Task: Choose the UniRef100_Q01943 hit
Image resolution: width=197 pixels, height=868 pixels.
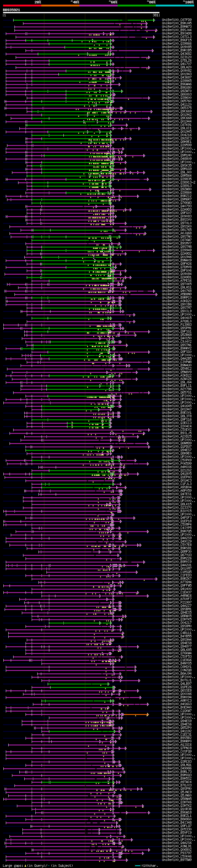Action: click(177, 74)
